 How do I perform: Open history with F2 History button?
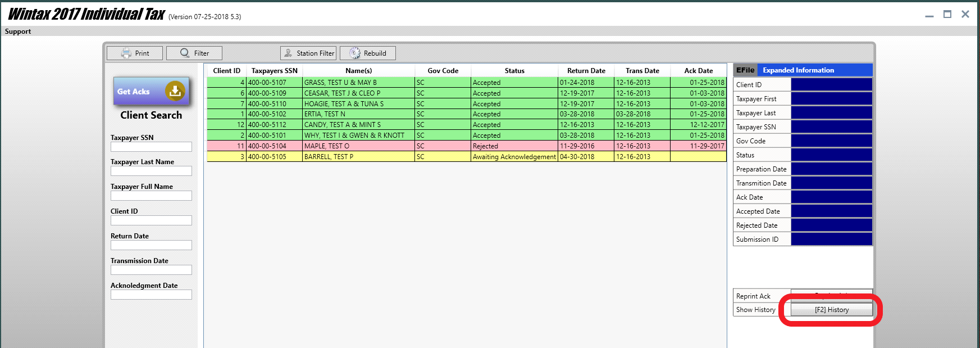pyautogui.click(x=832, y=310)
